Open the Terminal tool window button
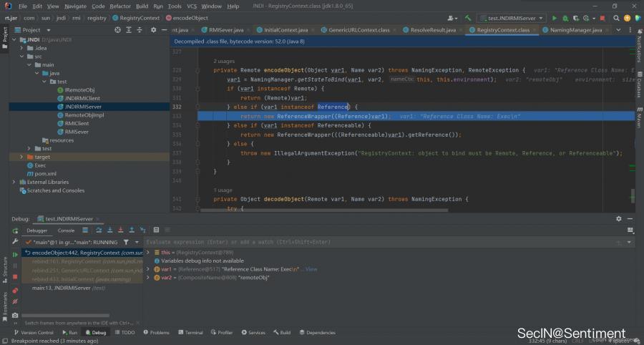The height and width of the screenshot is (345, 644). 190,333
